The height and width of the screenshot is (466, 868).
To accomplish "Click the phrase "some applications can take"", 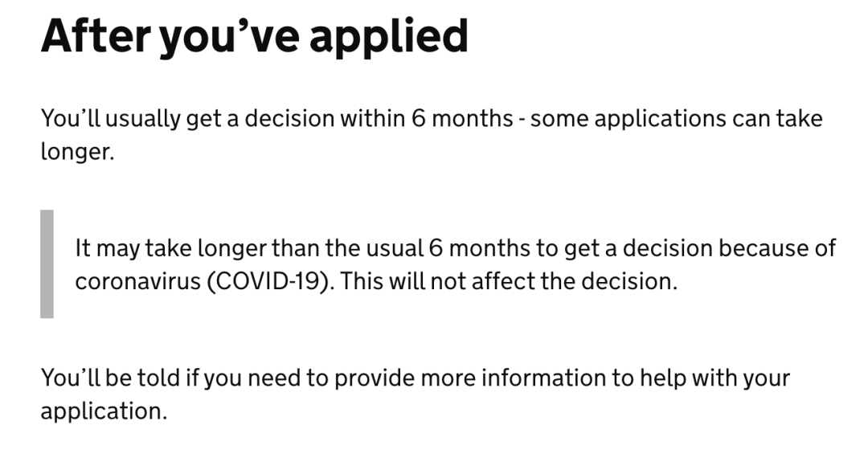I will (677, 119).
